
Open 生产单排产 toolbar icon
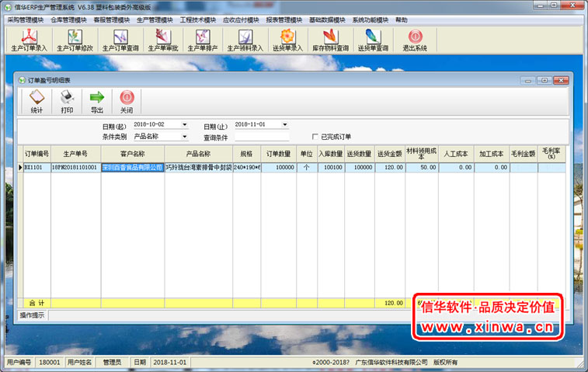(x=203, y=40)
